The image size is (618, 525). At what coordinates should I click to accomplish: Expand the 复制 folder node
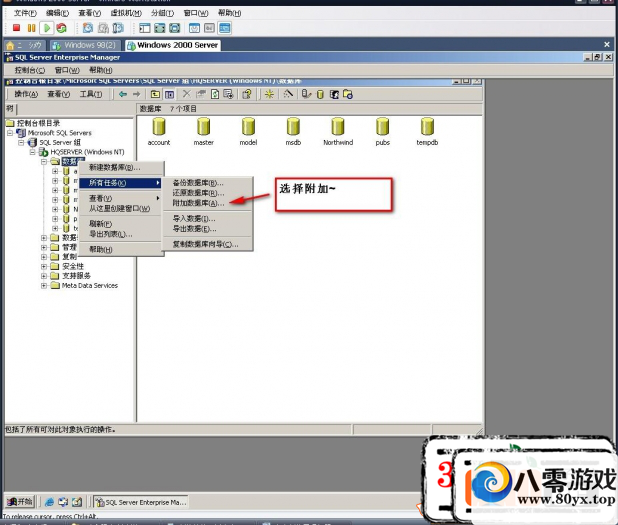(x=44, y=257)
